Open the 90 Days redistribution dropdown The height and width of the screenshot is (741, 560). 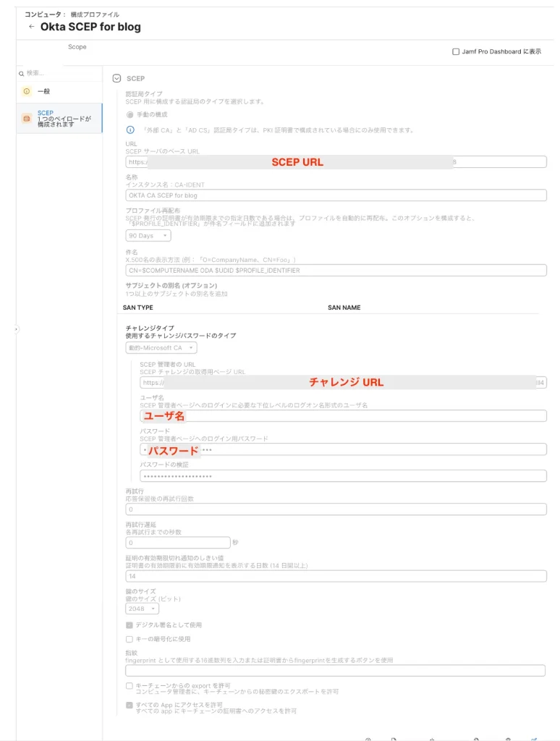pos(148,236)
